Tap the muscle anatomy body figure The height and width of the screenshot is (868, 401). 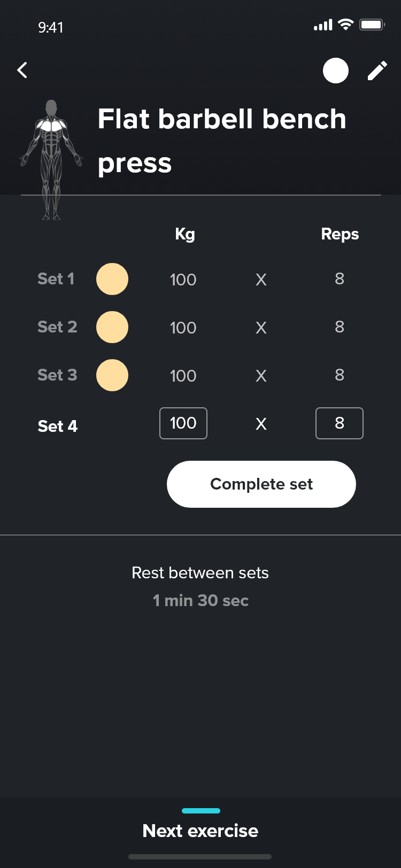(51, 159)
